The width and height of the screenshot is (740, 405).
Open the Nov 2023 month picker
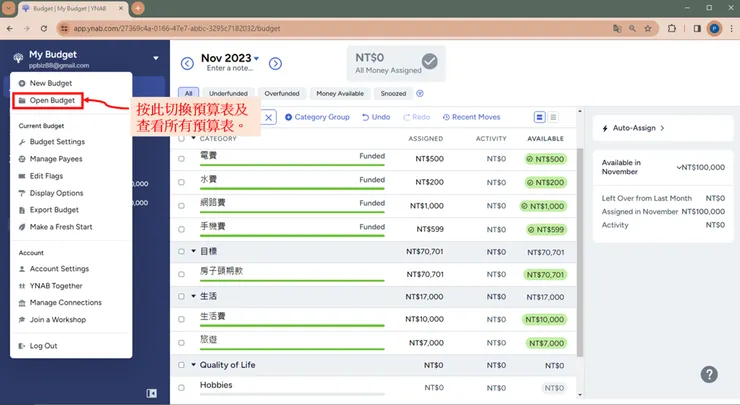pos(230,58)
